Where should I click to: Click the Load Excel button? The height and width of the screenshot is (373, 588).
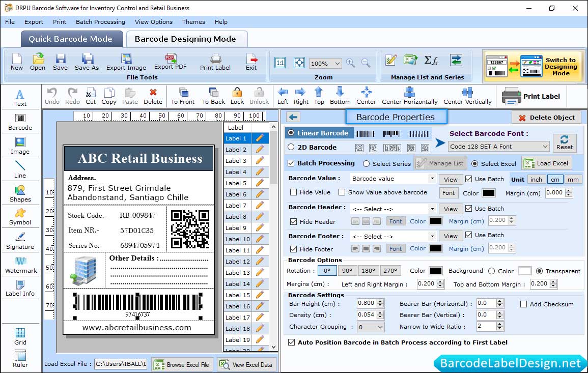pos(546,163)
